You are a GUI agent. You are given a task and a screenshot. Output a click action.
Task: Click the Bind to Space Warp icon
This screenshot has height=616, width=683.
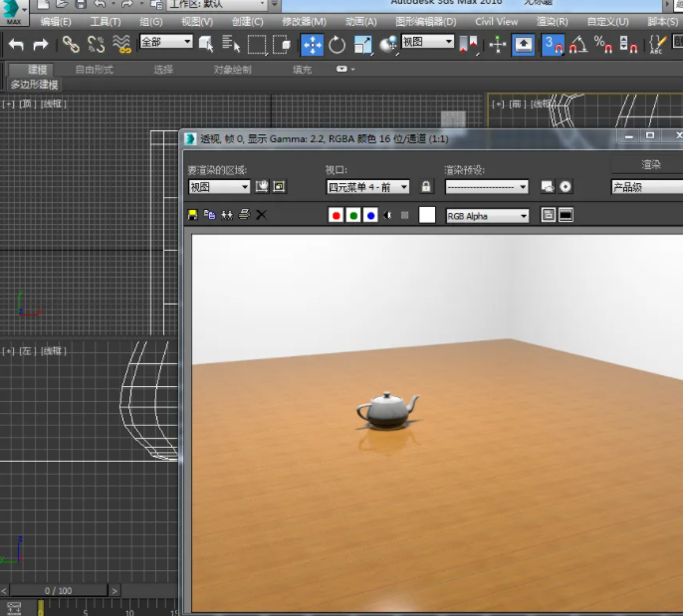121,44
